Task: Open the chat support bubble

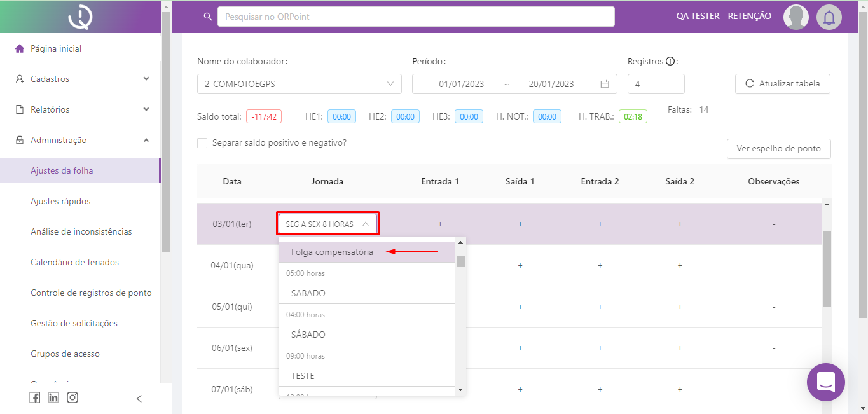Action: coord(825,382)
